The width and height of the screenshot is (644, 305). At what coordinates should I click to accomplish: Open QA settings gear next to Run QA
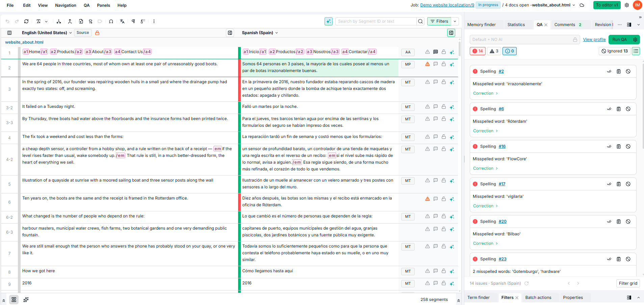pos(635,40)
